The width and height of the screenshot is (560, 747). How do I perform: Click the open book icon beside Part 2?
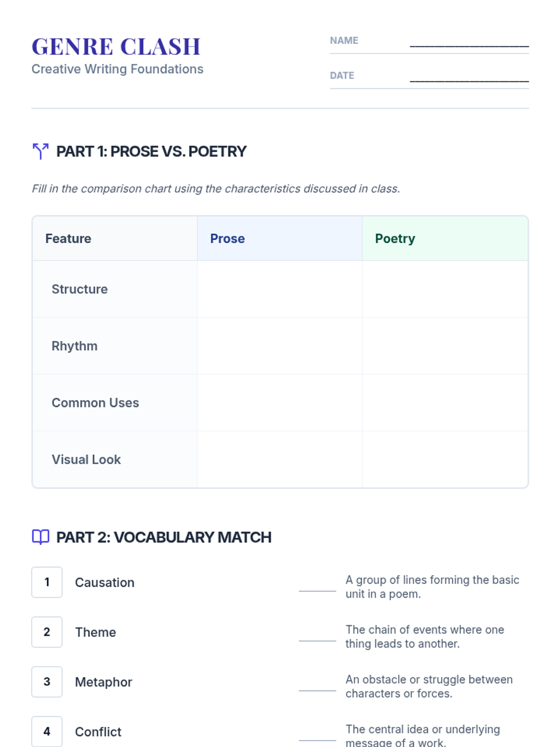pyautogui.click(x=41, y=537)
